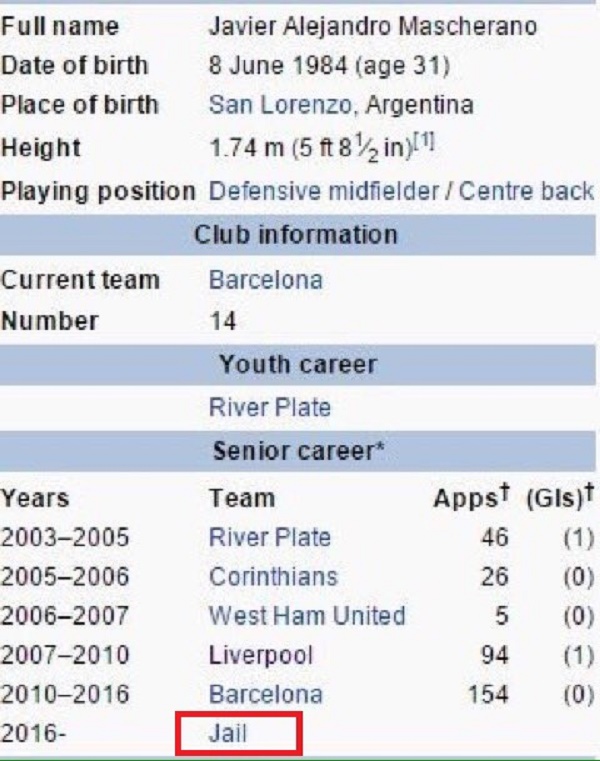Select the Youth career section header

298,364
